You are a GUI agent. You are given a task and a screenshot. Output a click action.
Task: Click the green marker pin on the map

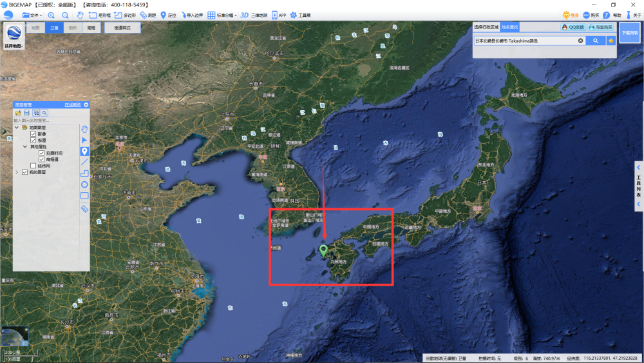coord(324,251)
